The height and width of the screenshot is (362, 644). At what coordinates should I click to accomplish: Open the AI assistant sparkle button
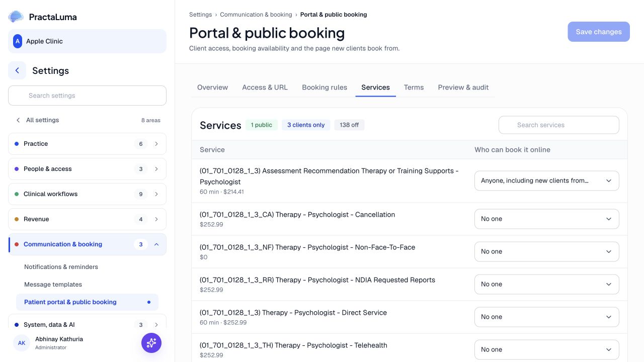[x=151, y=343]
